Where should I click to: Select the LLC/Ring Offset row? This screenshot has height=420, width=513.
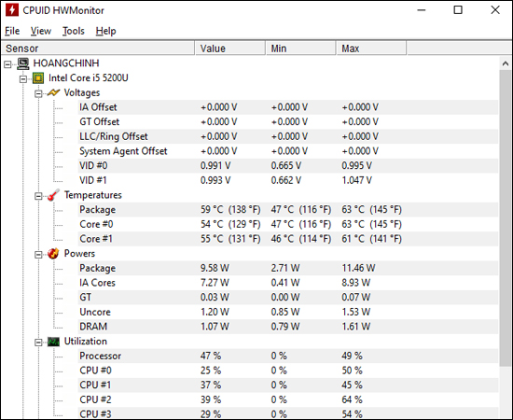click(x=288, y=136)
